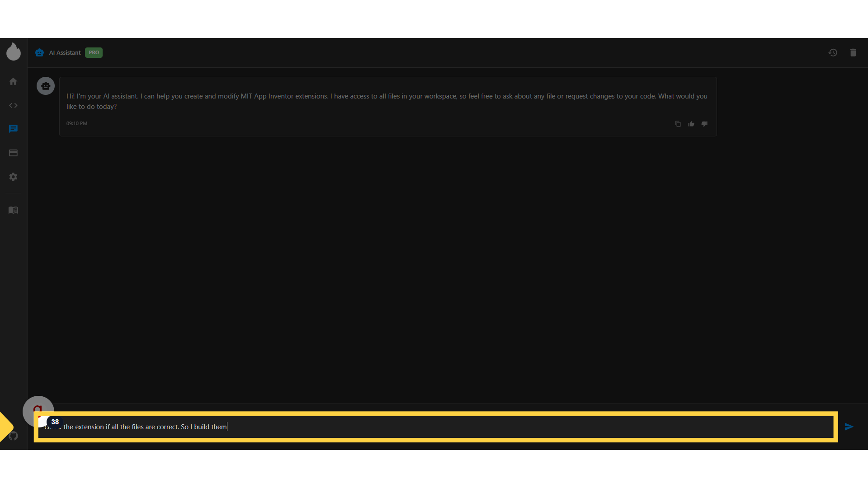This screenshot has height=488, width=868.
Task: Copy the assistant's greeting message
Action: 678,124
